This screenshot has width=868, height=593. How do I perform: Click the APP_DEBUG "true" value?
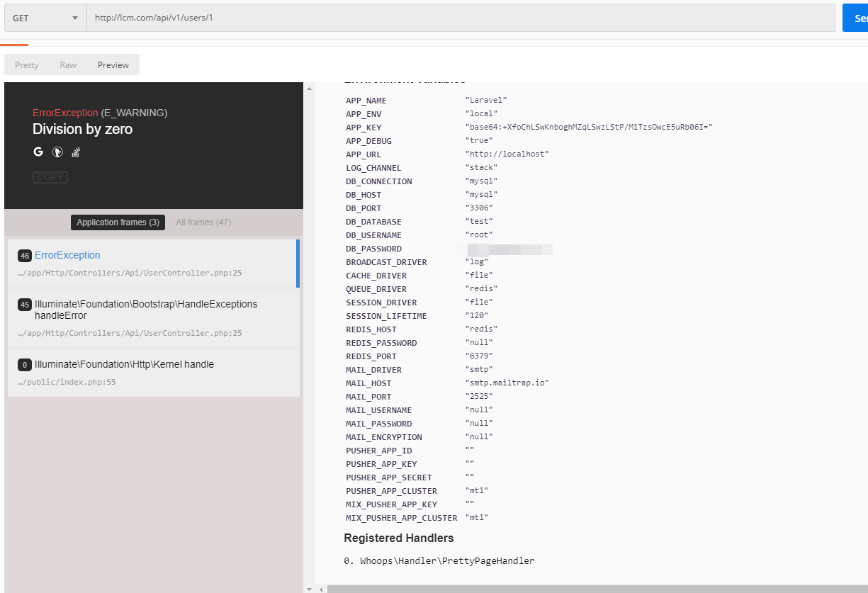478,141
